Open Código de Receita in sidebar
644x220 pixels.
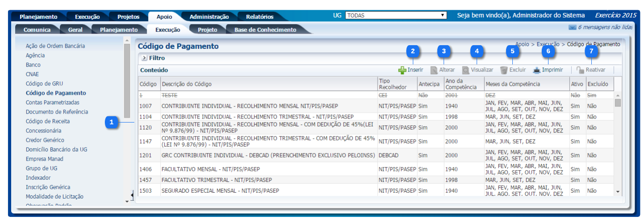48,121
